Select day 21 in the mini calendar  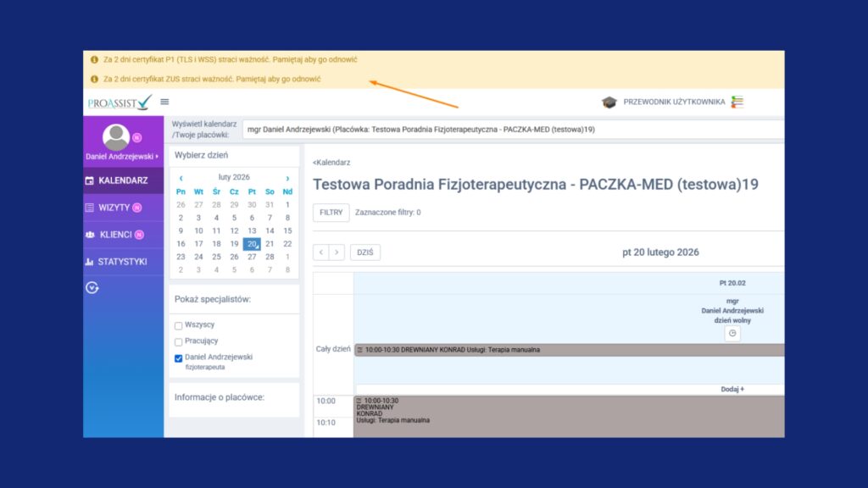click(270, 244)
